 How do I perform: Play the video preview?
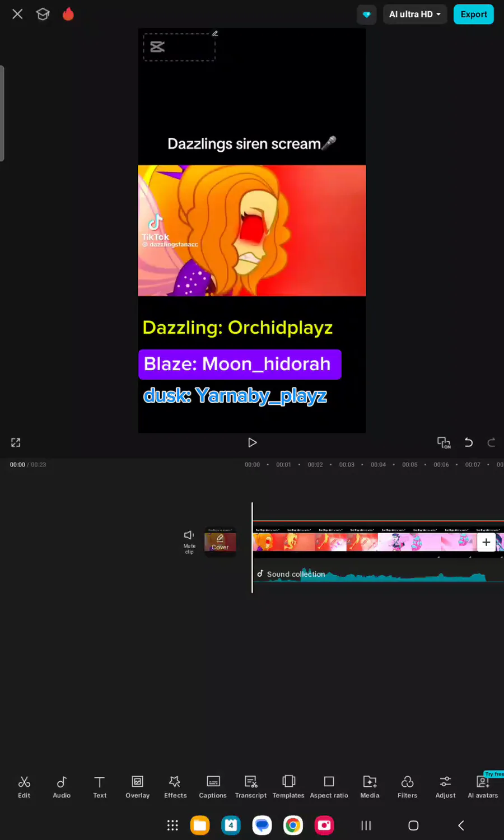[x=252, y=442]
